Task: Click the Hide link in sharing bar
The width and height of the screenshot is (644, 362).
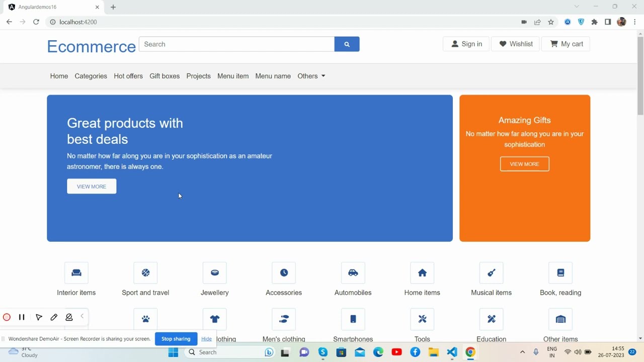Action: point(206,339)
